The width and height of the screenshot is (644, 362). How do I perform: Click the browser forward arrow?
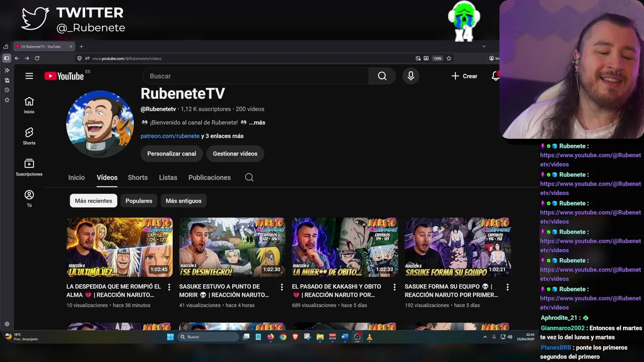pos(27,58)
